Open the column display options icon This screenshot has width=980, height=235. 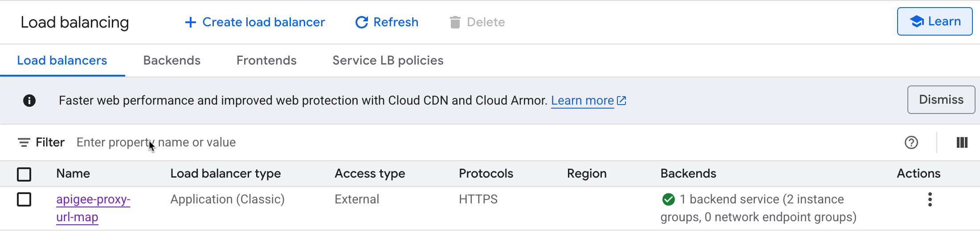click(962, 142)
